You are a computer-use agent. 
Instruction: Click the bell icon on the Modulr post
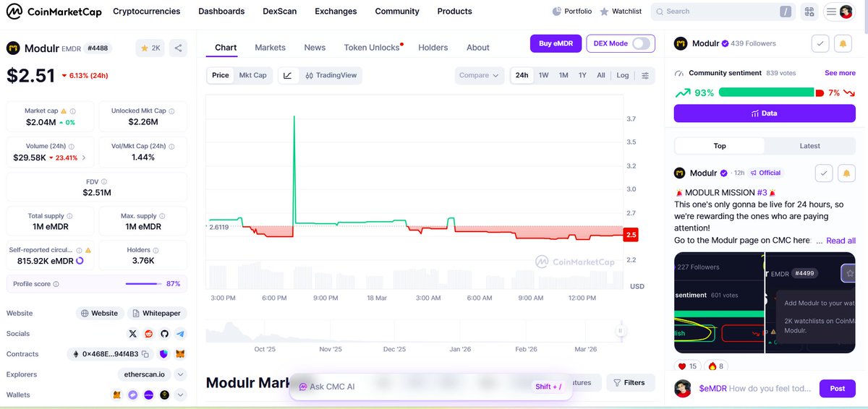click(847, 173)
